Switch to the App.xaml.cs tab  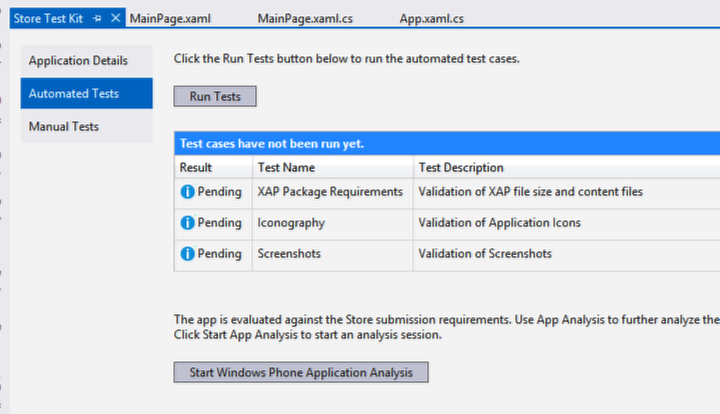(431, 19)
